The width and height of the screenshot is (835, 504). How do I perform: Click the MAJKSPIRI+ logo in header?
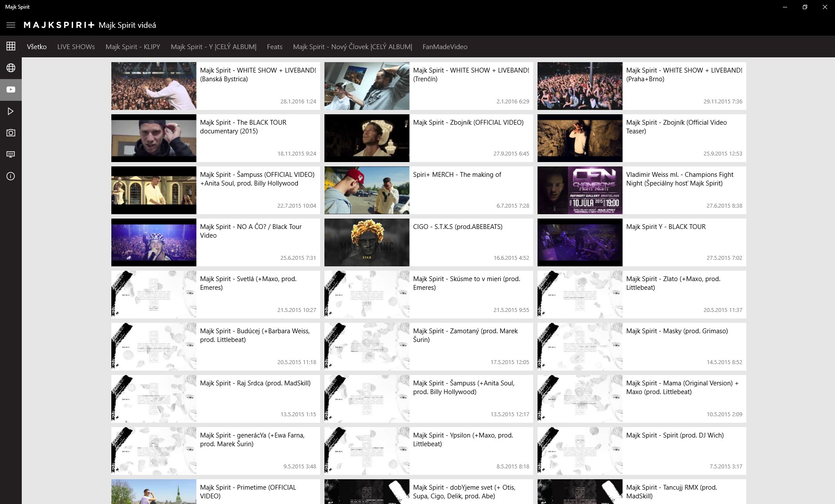(x=59, y=25)
